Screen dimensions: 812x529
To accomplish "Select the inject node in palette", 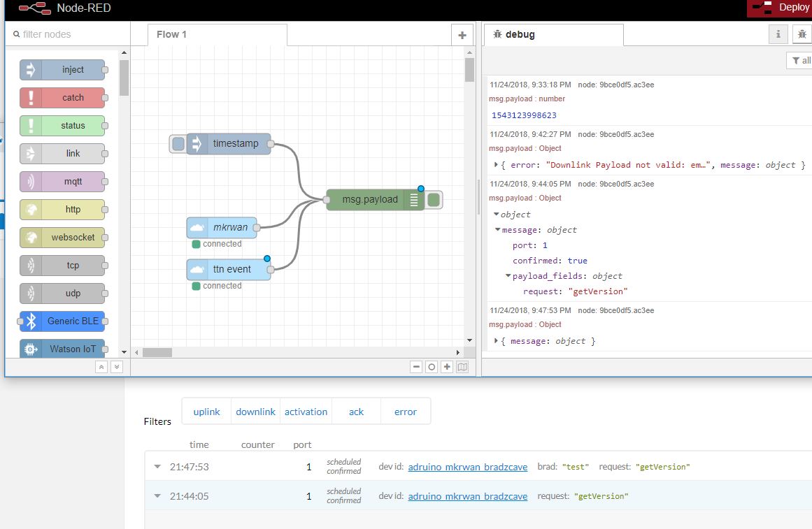I will (62, 70).
